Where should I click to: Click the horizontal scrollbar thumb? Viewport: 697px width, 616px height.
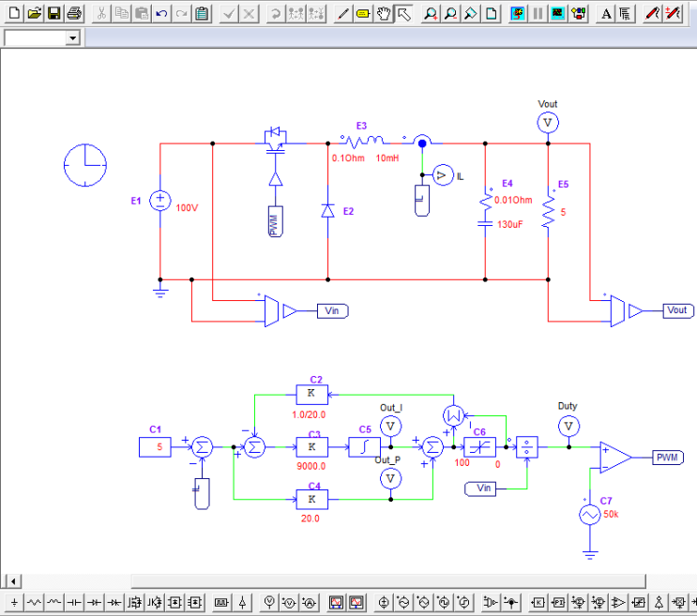click(x=388, y=581)
